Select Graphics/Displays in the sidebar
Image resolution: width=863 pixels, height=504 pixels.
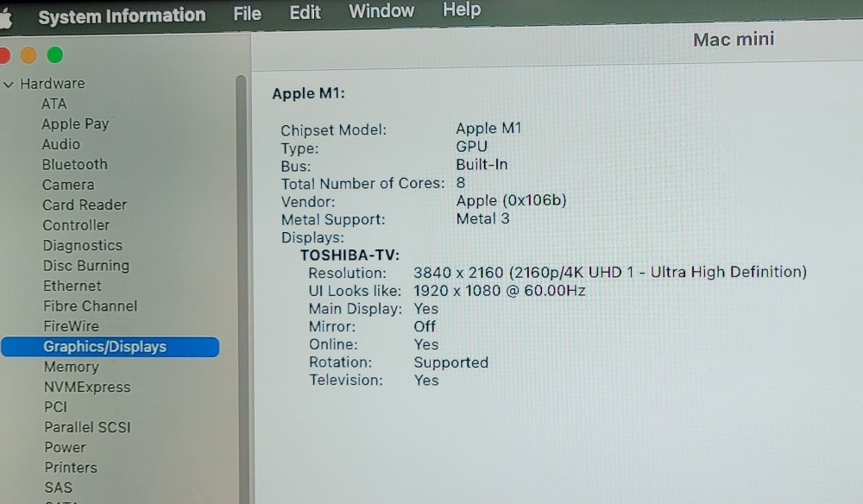click(110, 347)
